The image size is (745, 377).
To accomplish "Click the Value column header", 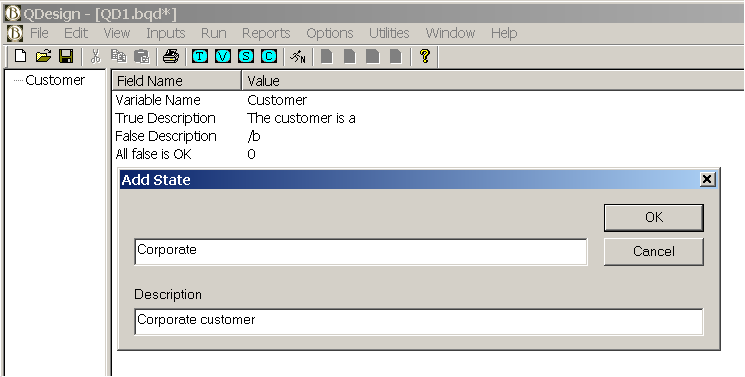I will click(493, 81).
